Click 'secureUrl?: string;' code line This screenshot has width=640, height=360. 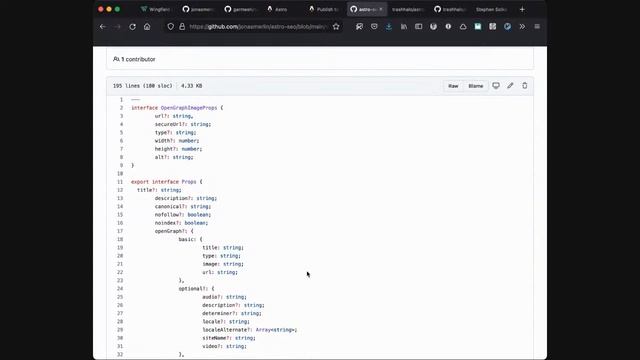pyautogui.click(x=183, y=124)
